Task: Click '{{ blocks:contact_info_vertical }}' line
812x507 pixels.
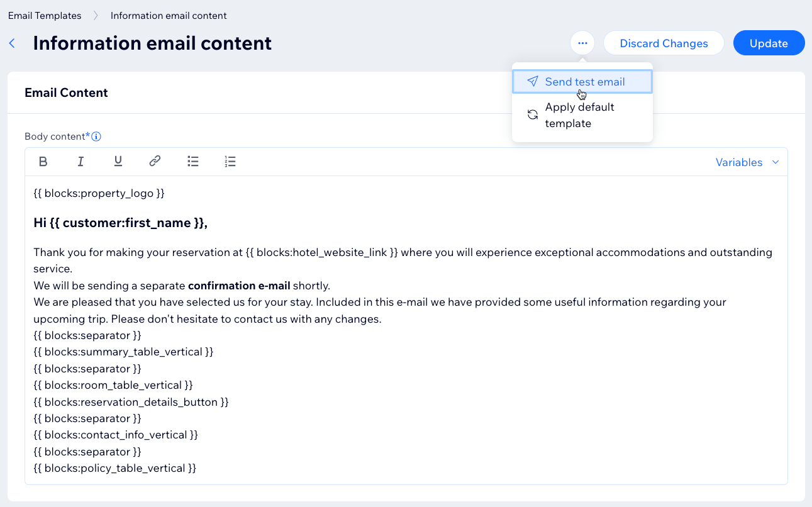Action: (x=116, y=435)
